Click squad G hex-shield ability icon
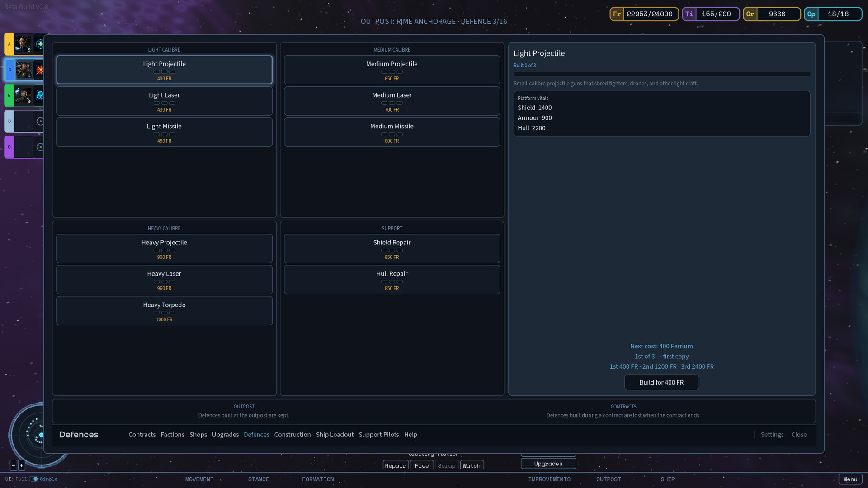The height and width of the screenshot is (488, 868). click(x=40, y=95)
